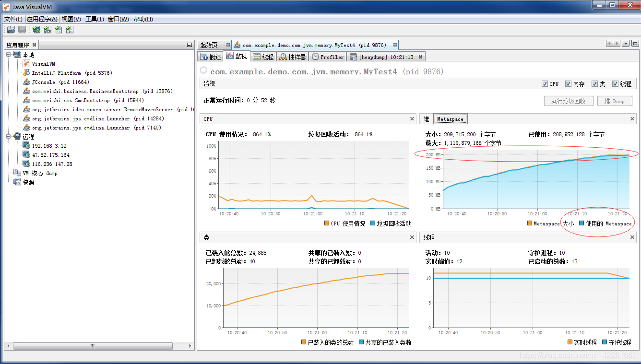641x364 pixels.
Task: Open the 工具 menu
Action: 95,19
